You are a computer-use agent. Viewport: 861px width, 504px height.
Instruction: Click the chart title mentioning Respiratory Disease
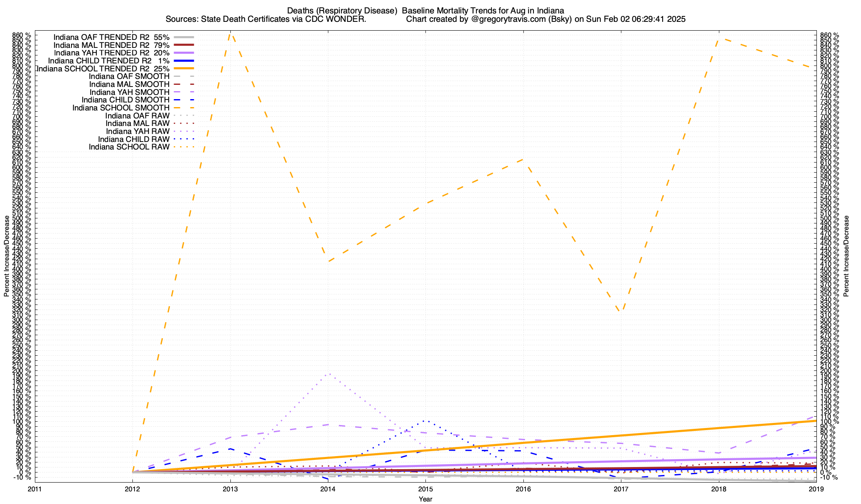point(425,10)
